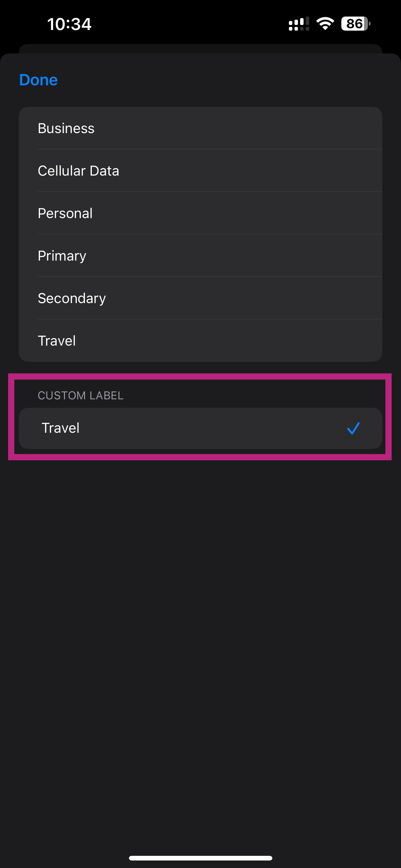
Task: Tap the blue checkmark next to Travel
Action: [353, 428]
